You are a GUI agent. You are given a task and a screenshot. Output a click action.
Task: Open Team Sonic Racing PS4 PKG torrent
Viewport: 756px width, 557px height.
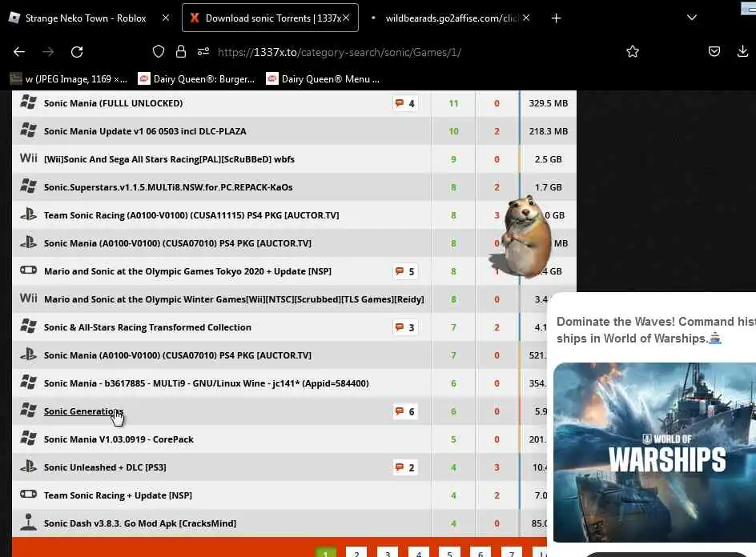[191, 215]
